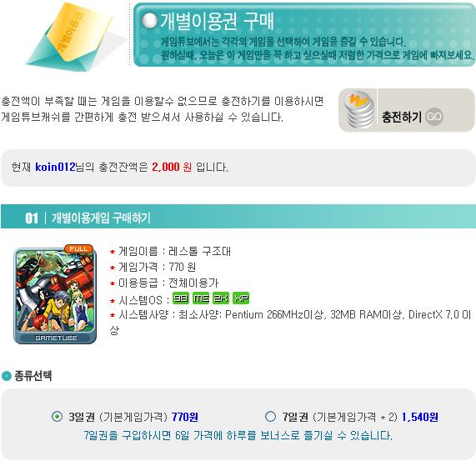Click the yellow 개별이용권 ticket envelope icon
This screenshot has width=476, height=461.
pos(76,37)
